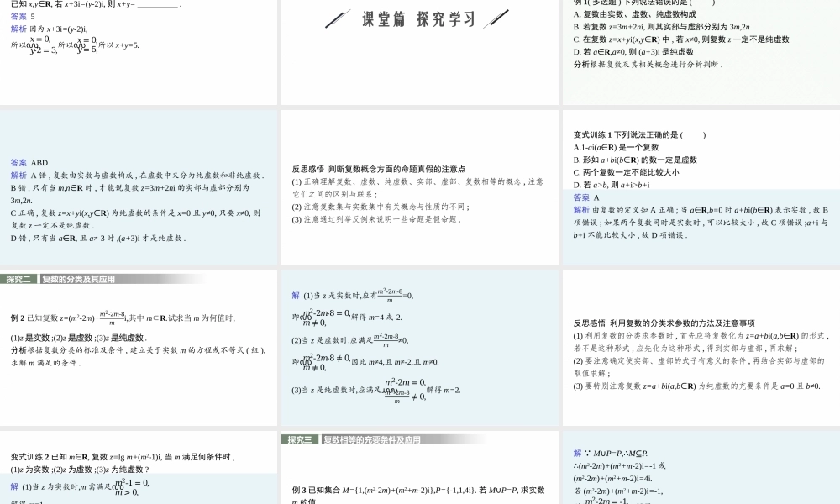Select the '(1)z 为实数;(2)z 为虚数;(3)z 为纯虚数?' line
Screen dimensions: 840x504
click(x=81, y=470)
